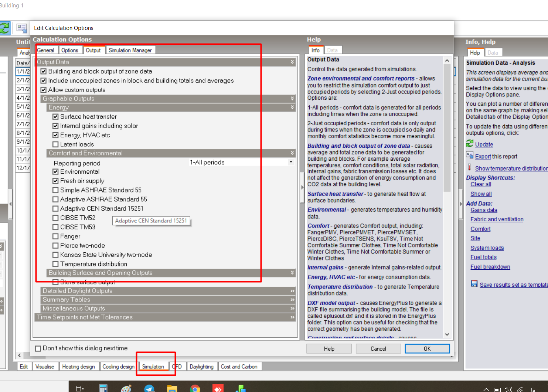Click the green Update arrows toolbar icon
The width and height of the screenshot is (548, 392).
click(x=4, y=28)
